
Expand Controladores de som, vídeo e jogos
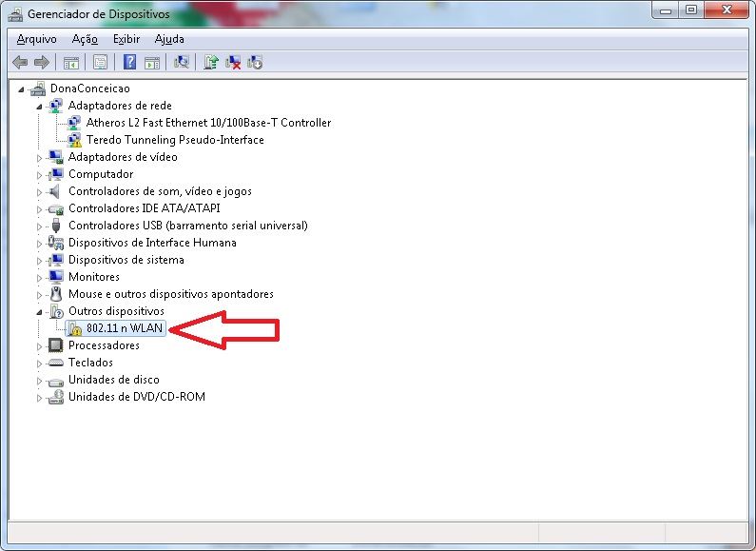pos(39,192)
